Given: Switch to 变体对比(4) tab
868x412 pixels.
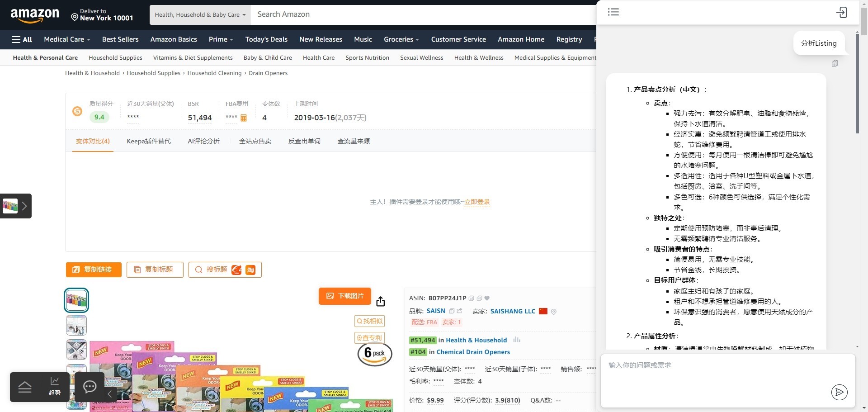Looking at the screenshot, I should 93,141.
